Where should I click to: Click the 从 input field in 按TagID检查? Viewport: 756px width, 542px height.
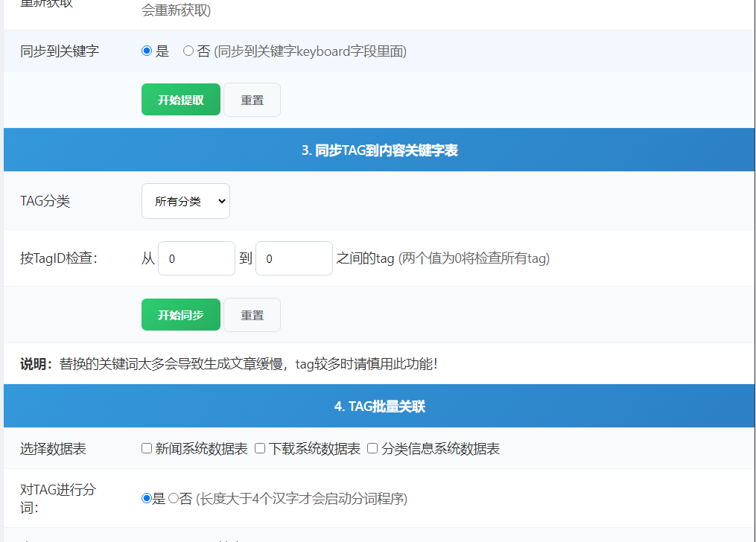tap(196, 258)
